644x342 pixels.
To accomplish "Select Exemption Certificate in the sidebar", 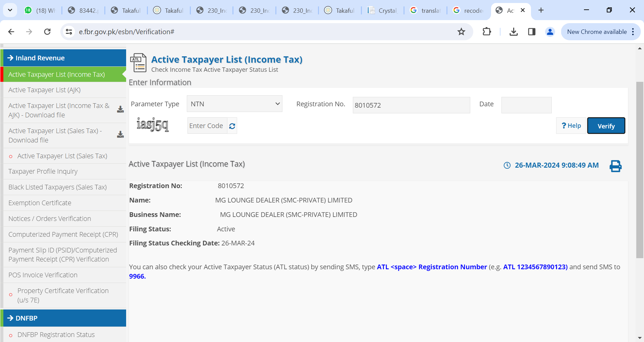I will 40,203.
